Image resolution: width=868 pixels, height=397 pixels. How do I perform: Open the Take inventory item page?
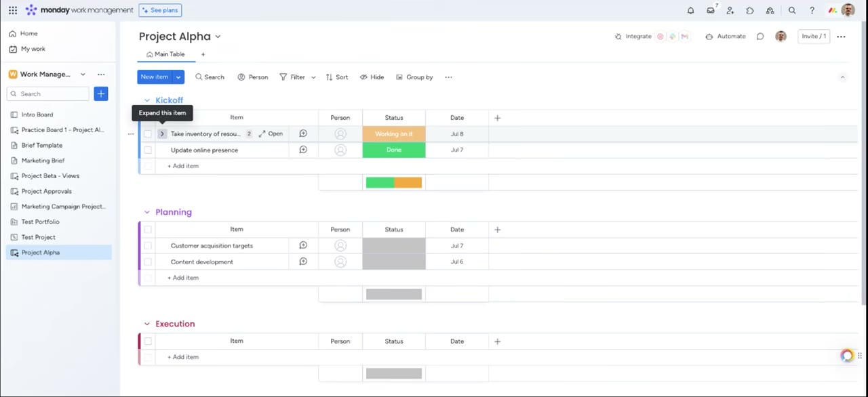271,134
